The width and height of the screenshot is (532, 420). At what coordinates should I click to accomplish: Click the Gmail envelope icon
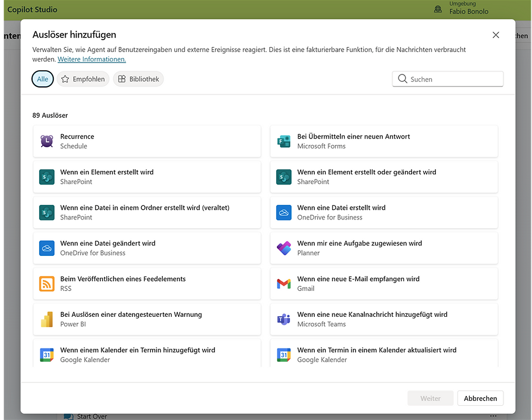click(x=284, y=284)
